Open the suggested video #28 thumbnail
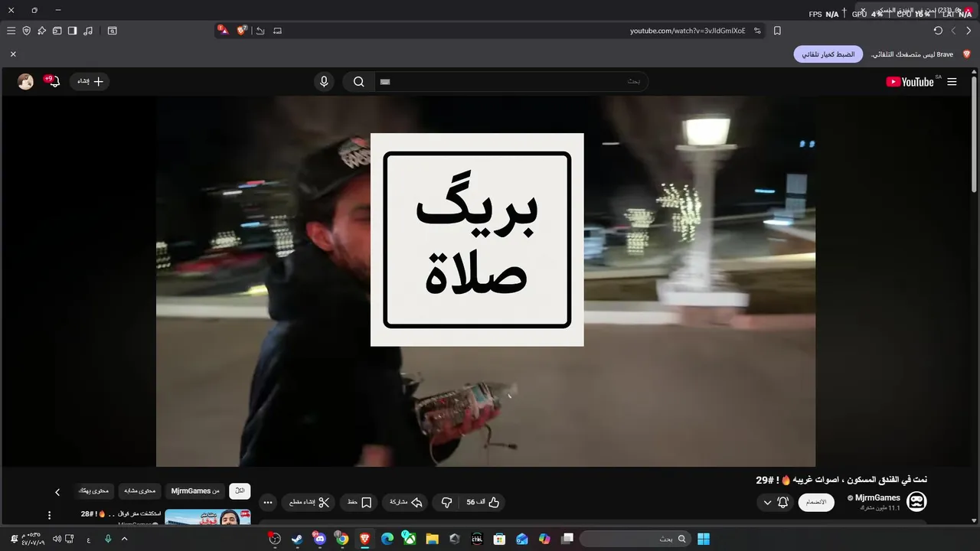The image size is (980, 551). 207,517
